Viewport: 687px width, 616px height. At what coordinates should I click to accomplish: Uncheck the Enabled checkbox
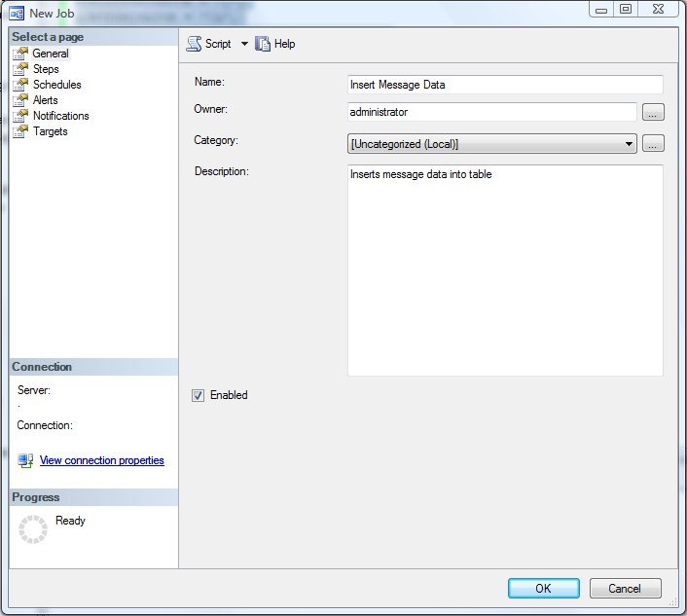pyautogui.click(x=199, y=396)
